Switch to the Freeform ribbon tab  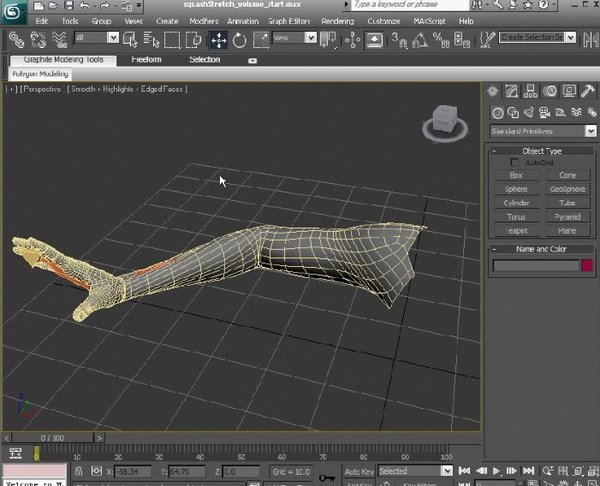point(146,60)
